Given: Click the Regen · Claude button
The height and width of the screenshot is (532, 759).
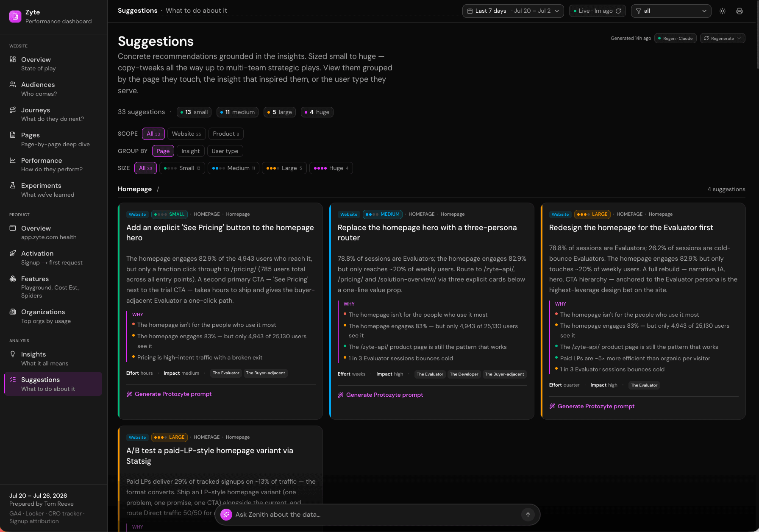Looking at the screenshot, I should coord(676,38).
